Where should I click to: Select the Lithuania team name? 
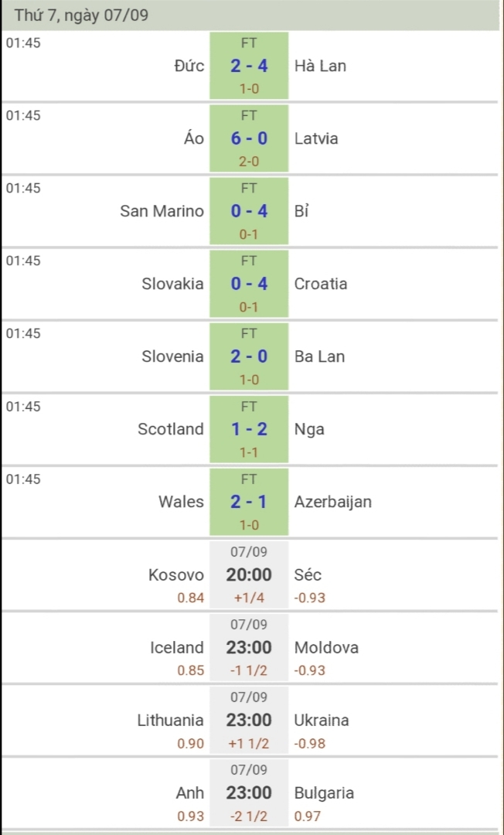171,720
